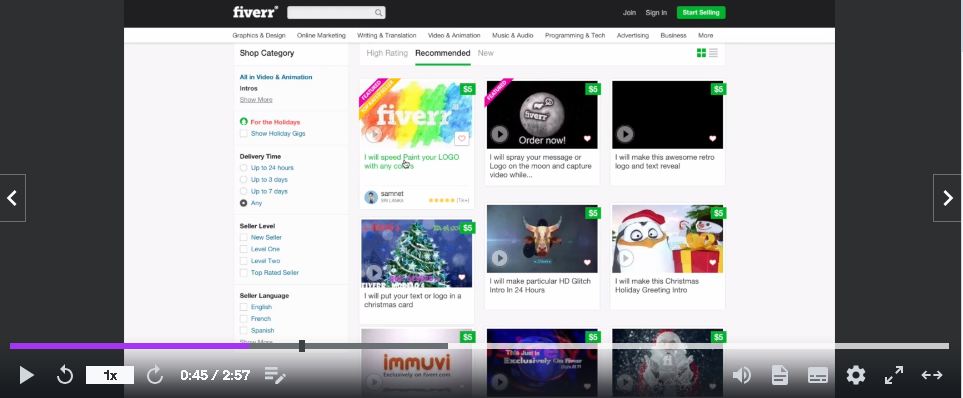The width and height of the screenshot is (963, 398).
Task: Check the Show Holiday Gigs checkbox
Action: pyautogui.click(x=244, y=133)
